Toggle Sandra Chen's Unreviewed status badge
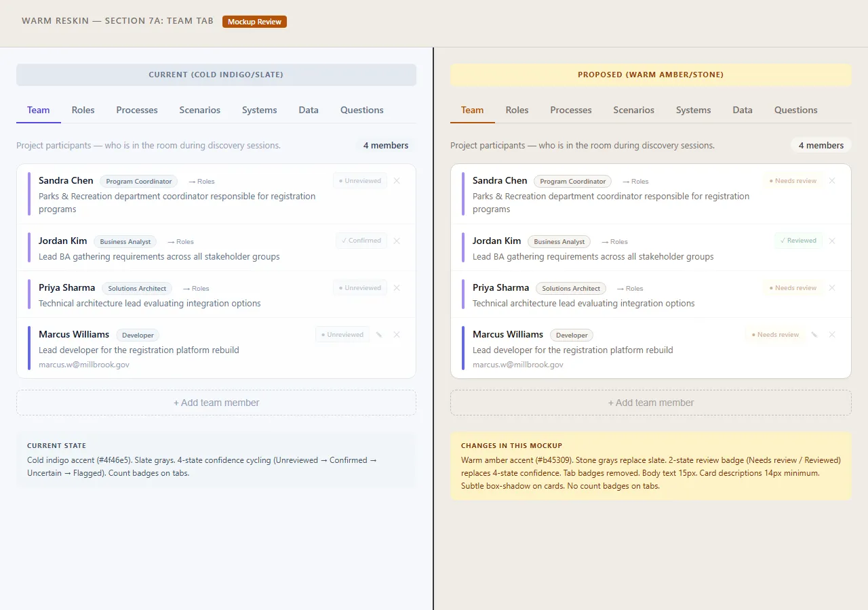Screen dimensions: 868x610 pos(359,181)
